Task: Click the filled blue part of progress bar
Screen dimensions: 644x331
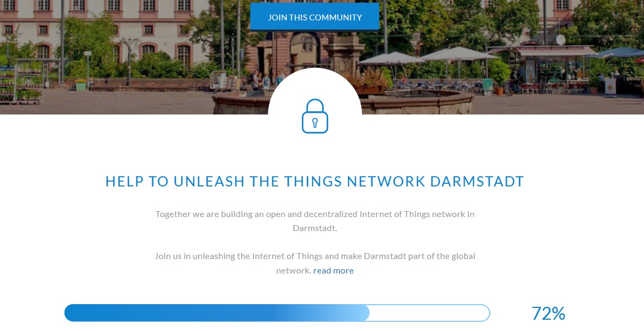Action: coord(217,313)
